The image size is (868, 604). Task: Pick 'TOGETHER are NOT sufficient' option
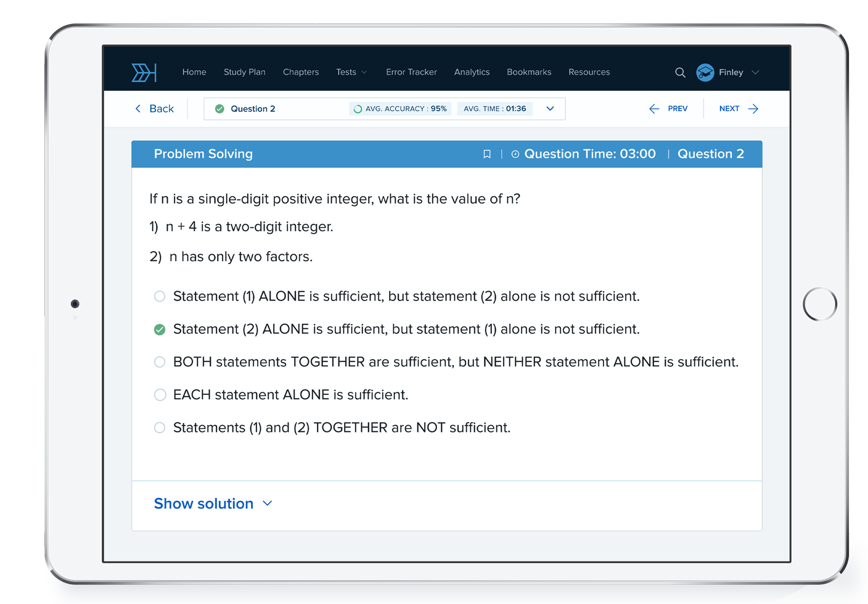coord(160,428)
